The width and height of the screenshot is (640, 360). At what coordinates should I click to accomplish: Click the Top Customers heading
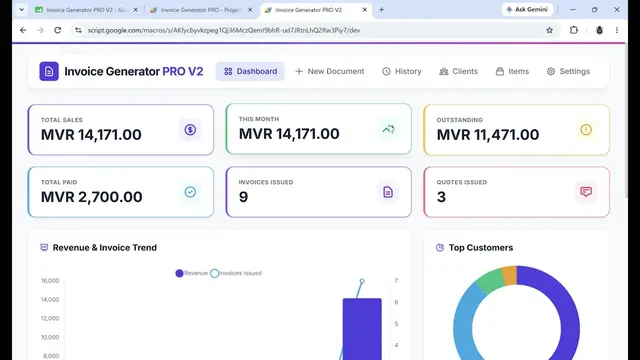481,248
